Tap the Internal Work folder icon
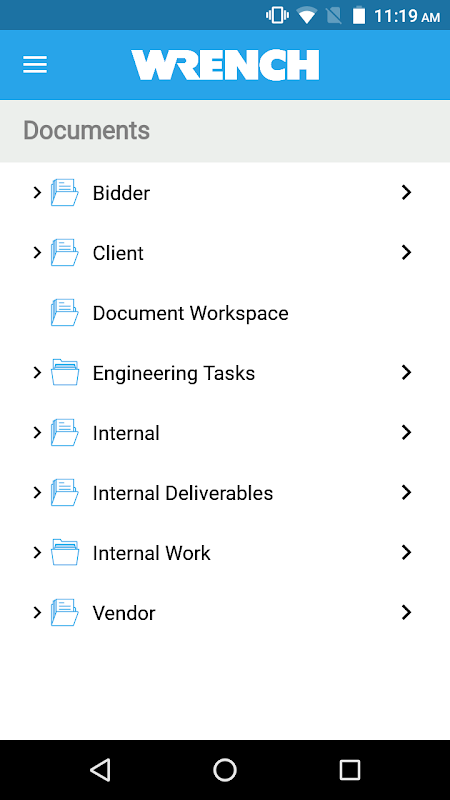The height and width of the screenshot is (800, 450). click(65, 553)
